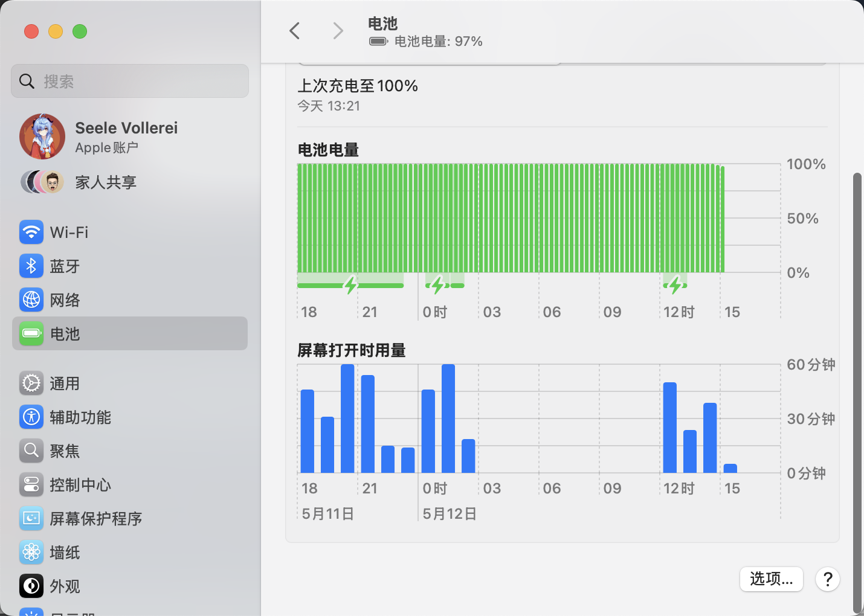Open the 选项… options sheet

[772, 579]
